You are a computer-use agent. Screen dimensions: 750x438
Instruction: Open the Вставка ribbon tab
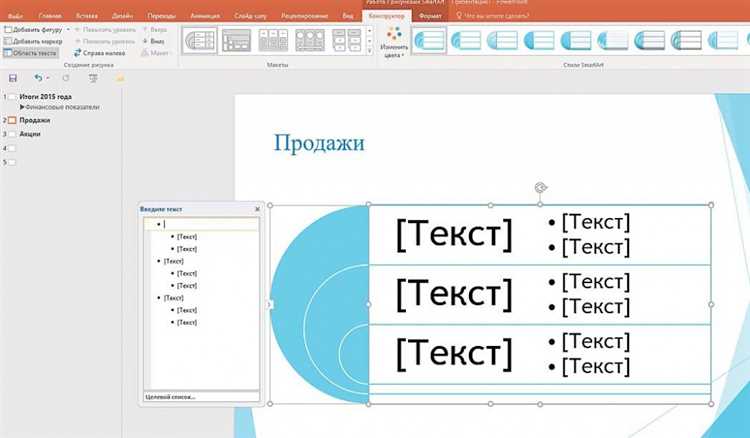(x=87, y=16)
